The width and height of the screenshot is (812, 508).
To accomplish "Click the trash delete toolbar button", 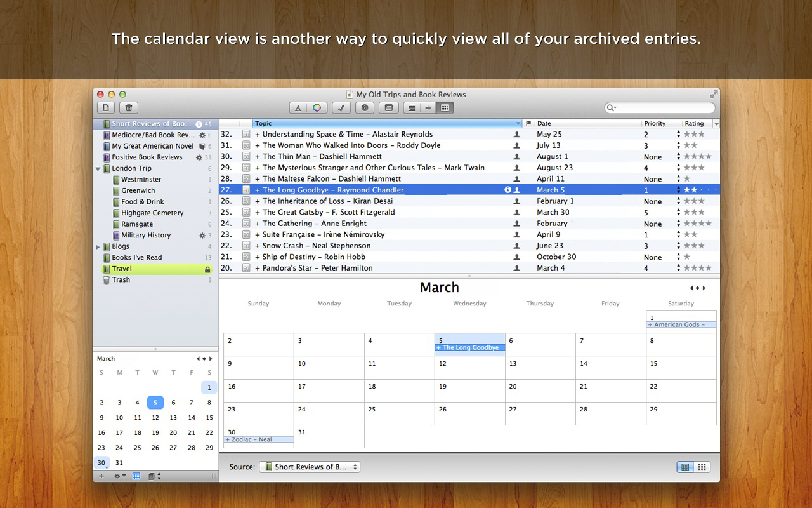I will click(x=128, y=108).
